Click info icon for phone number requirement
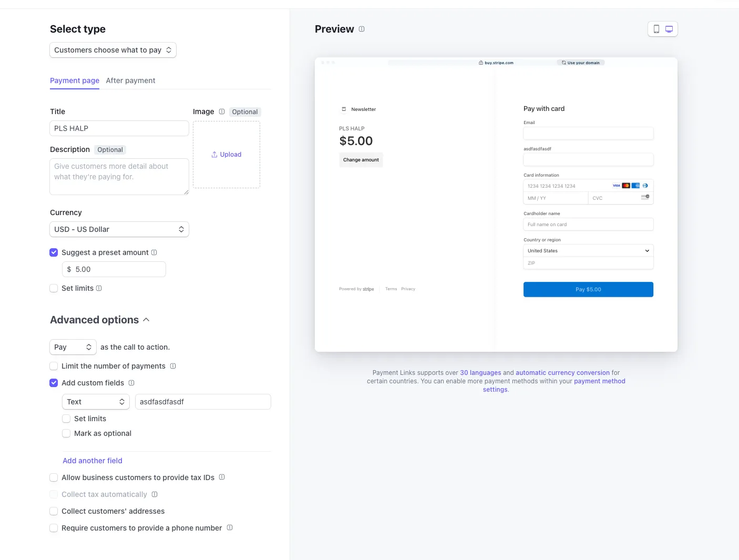Screen dimensions: 739x560 pos(230,527)
